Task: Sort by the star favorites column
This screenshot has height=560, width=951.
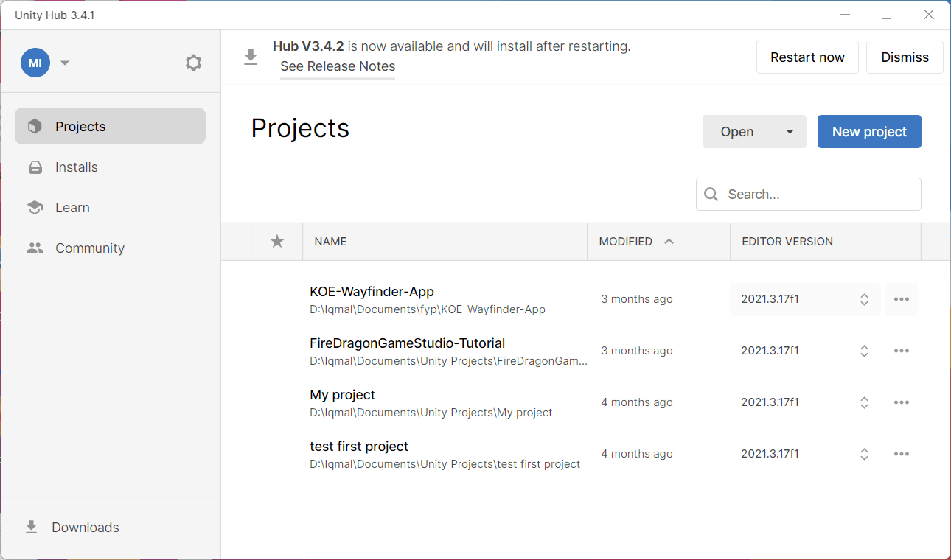Action: pos(277,242)
